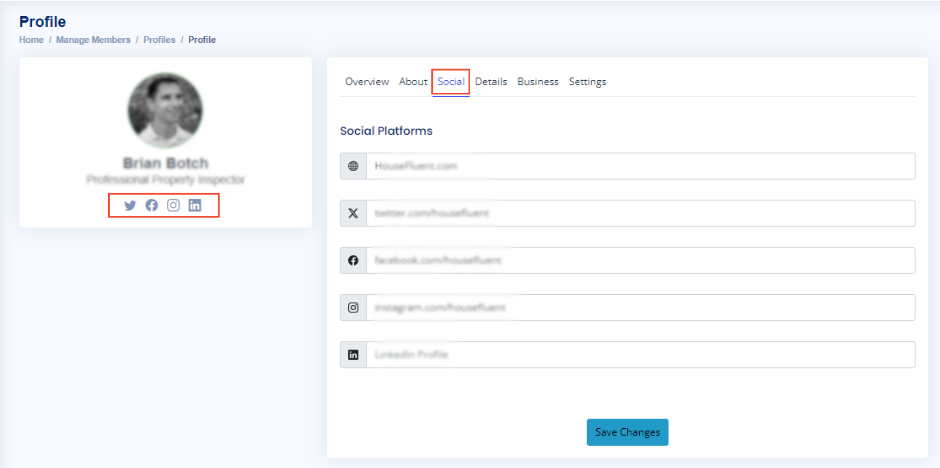Viewport: 940px width, 468px height.
Task: Click the LinkedIn Profile input field
Action: (640, 355)
